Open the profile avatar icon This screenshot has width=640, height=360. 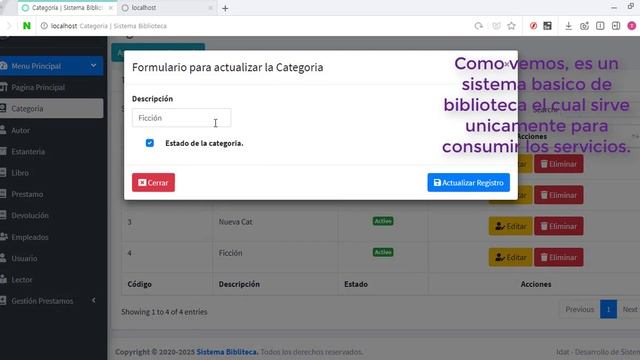(632, 26)
